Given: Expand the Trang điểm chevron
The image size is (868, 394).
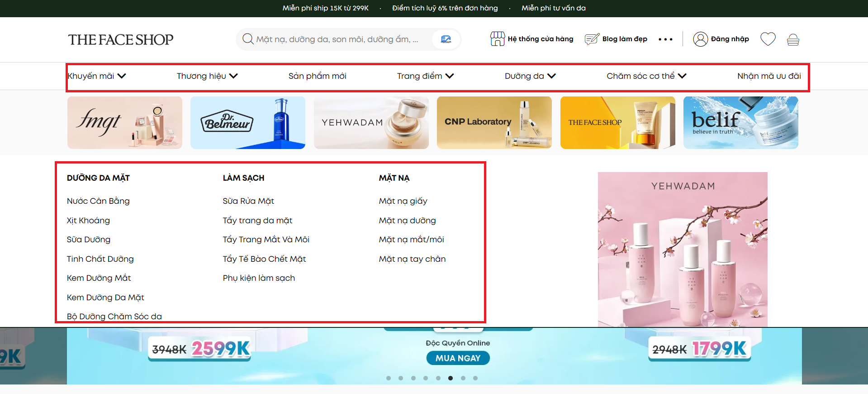Looking at the screenshot, I should point(450,76).
